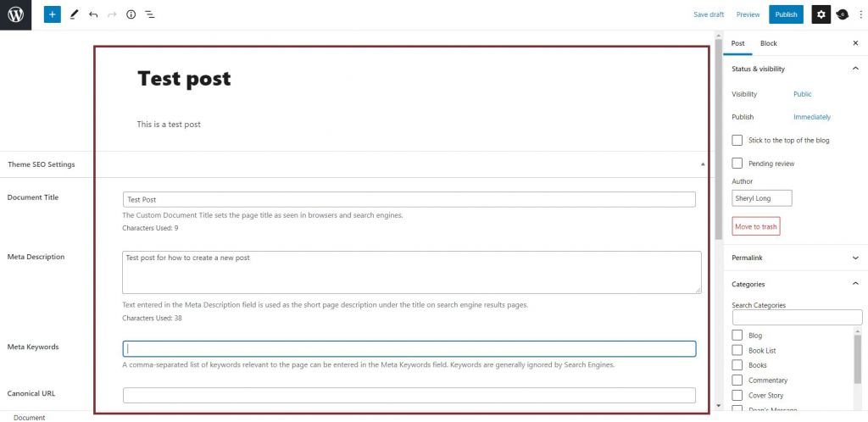Collapse the Status & visibility section
This screenshot has height=422, width=868.
click(854, 69)
